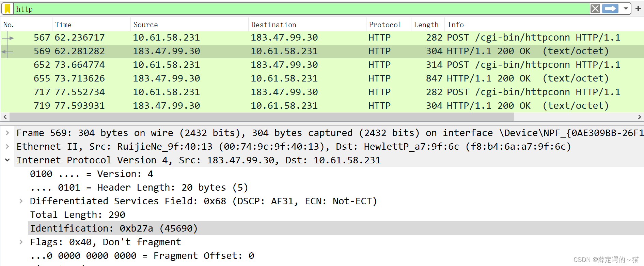Image resolution: width=644 pixels, height=266 pixels.
Task: Select the Fragment Offset: 0 line
Action: point(142,256)
